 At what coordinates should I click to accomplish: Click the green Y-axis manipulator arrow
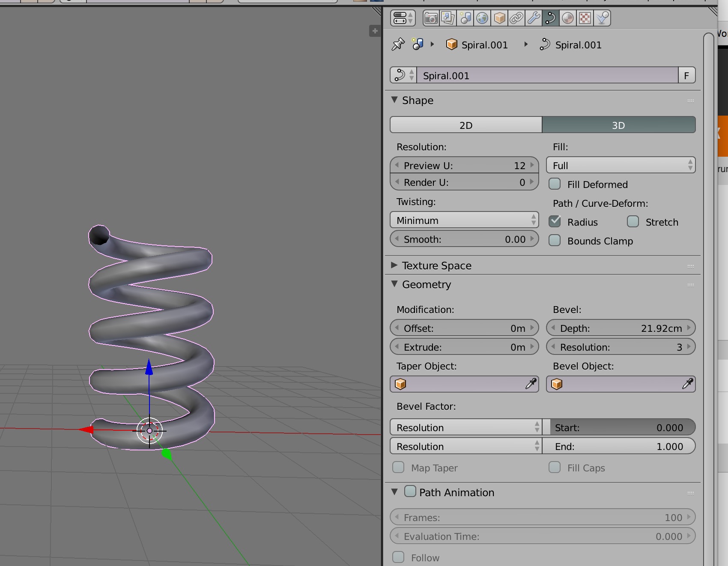click(x=167, y=455)
